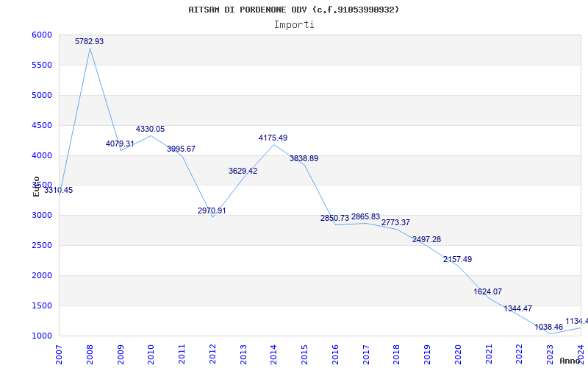Image resolution: width=588 pixels, height=368 pixels.
Task: Select the 2020 year on x-axis
Action: [x=458, y=353]
